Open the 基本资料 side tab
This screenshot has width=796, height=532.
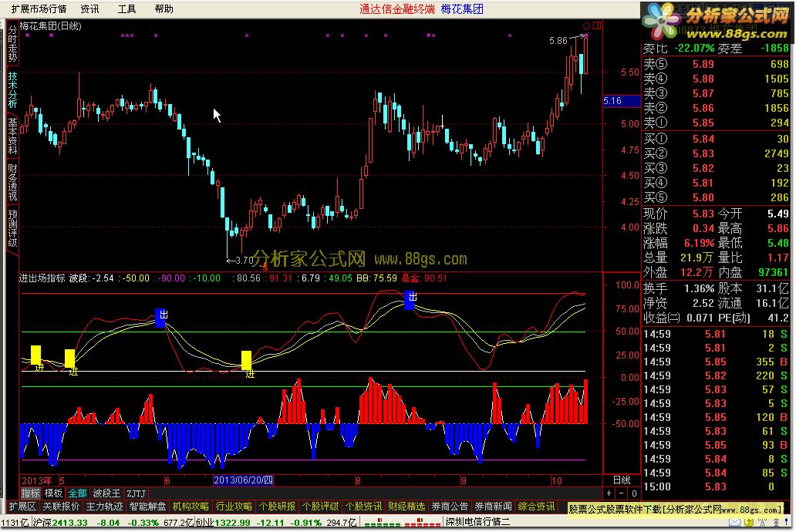[12, 136]
